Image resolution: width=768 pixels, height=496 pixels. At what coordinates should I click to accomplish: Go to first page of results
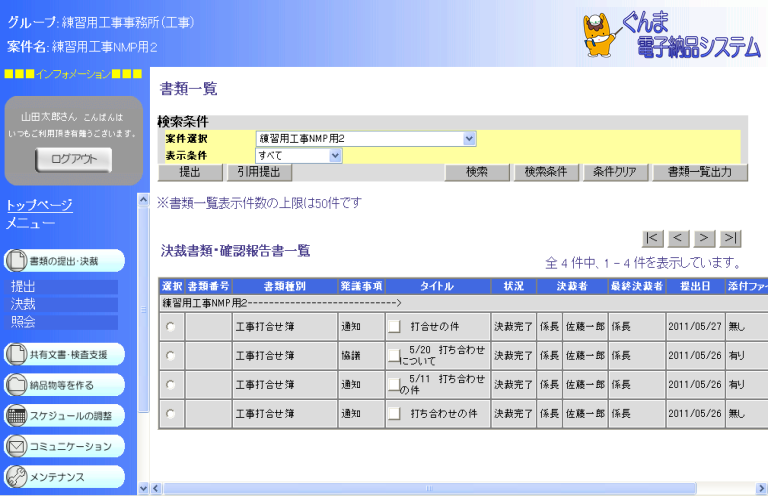click(x=652, y=238)
